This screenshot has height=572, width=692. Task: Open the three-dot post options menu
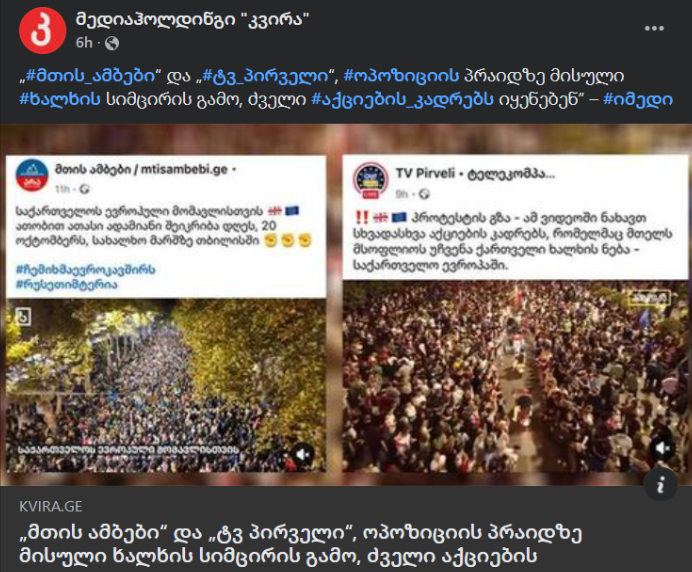click(x=654, y=28)
